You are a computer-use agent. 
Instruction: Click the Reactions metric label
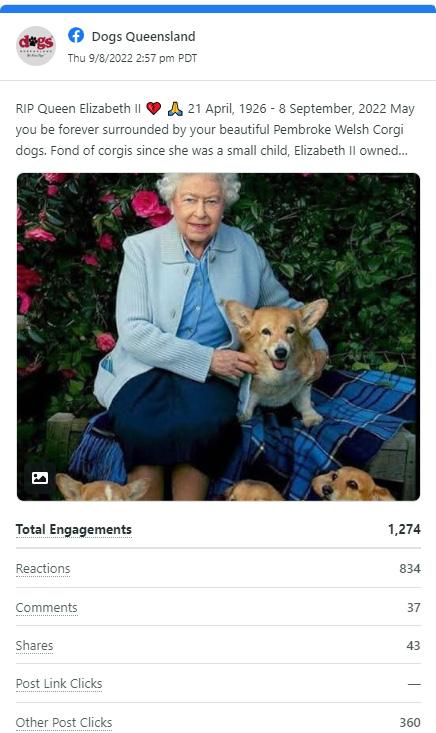[x=43, y=569]
